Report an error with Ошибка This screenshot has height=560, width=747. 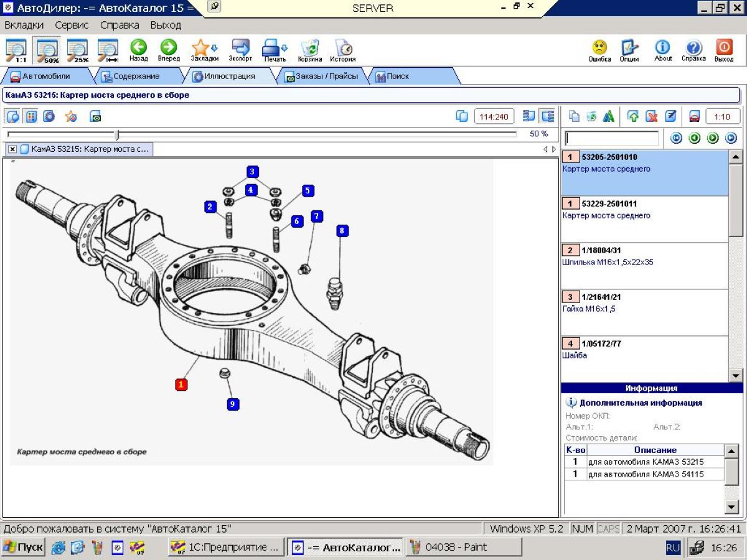point(599,51)
